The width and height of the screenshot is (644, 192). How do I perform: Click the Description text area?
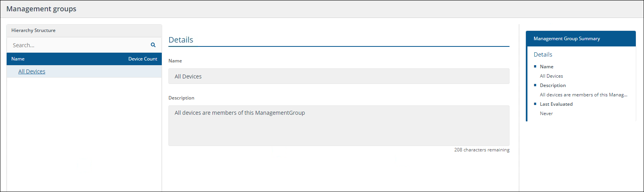(x=338, y=125)
